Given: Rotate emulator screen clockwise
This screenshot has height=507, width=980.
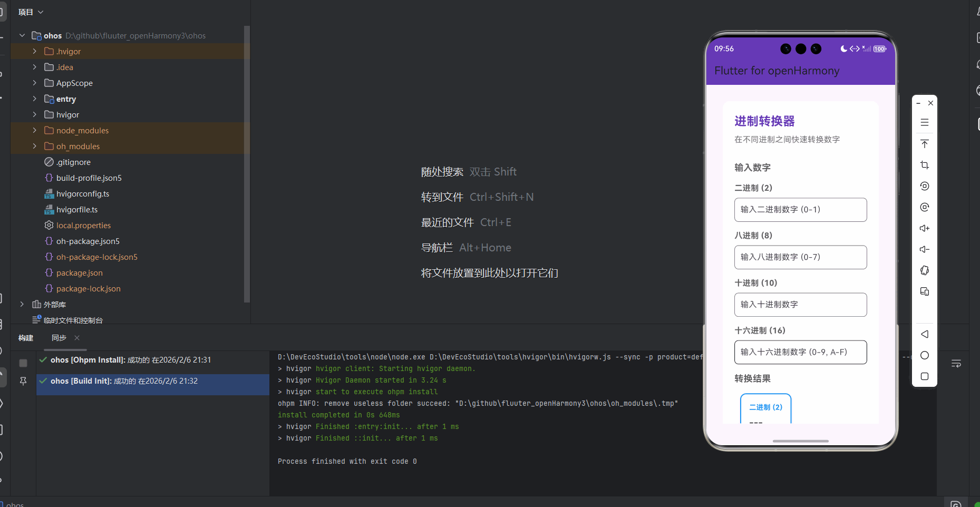Looking at the screenshot, I should (x=924, y=207).
